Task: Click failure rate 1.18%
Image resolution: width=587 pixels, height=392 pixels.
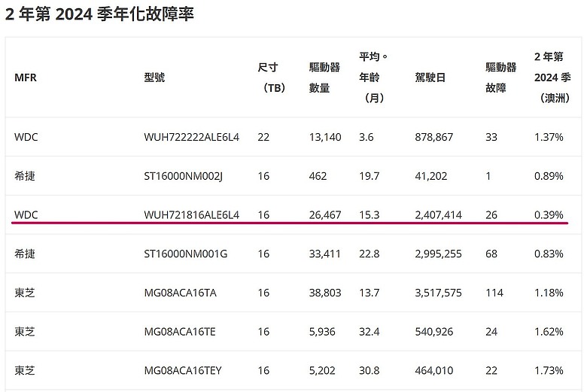Action: tap(549, 293)
